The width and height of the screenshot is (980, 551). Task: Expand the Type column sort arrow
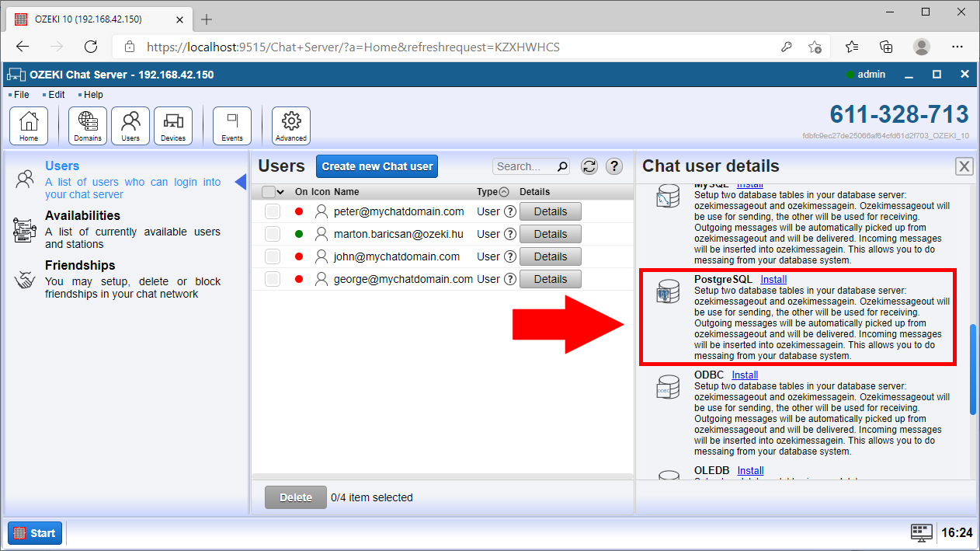(504, 192)
